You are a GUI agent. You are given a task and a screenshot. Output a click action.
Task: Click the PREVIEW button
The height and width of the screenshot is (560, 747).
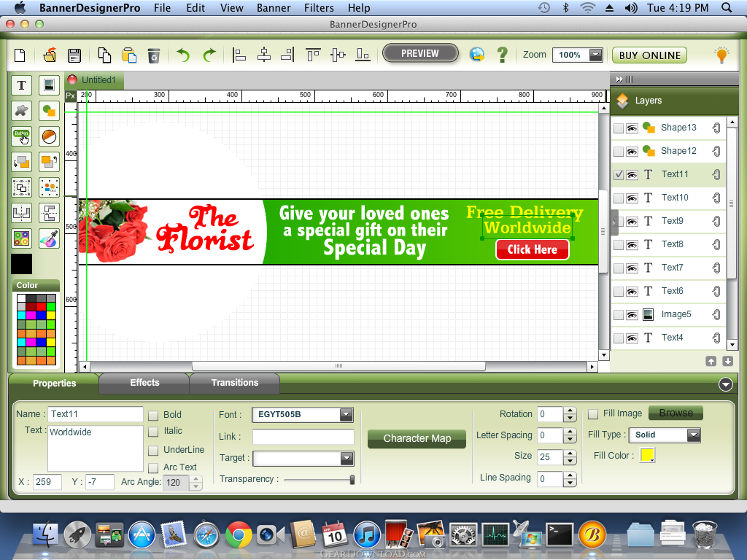(420, 53)
